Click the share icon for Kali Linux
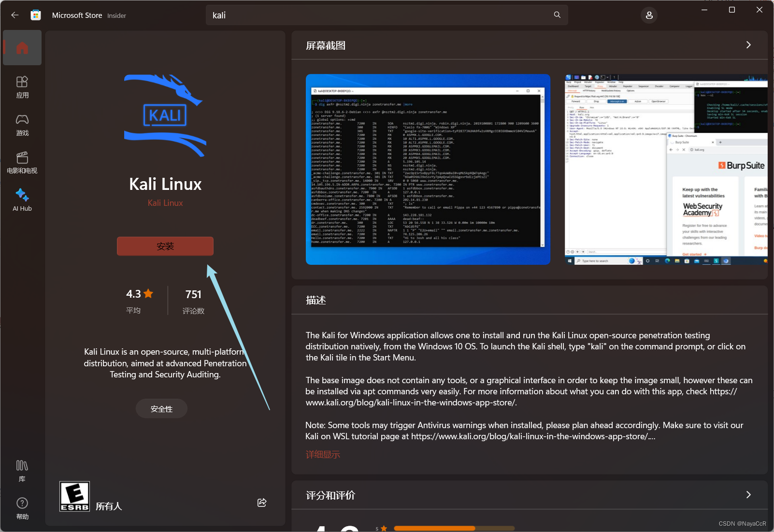The image size is (774, 532). click(262, 503)
